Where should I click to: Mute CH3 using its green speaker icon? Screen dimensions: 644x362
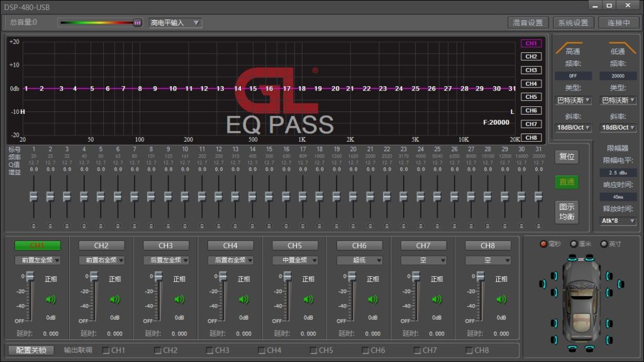coord(179,300)
